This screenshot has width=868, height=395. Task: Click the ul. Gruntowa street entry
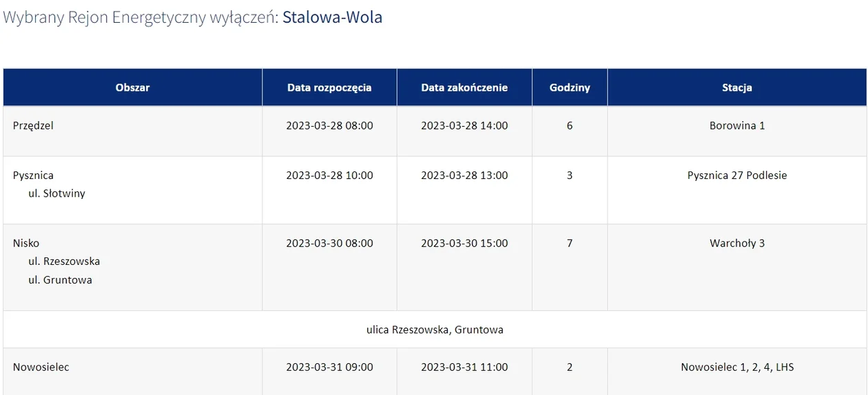(x=60, y=280)
